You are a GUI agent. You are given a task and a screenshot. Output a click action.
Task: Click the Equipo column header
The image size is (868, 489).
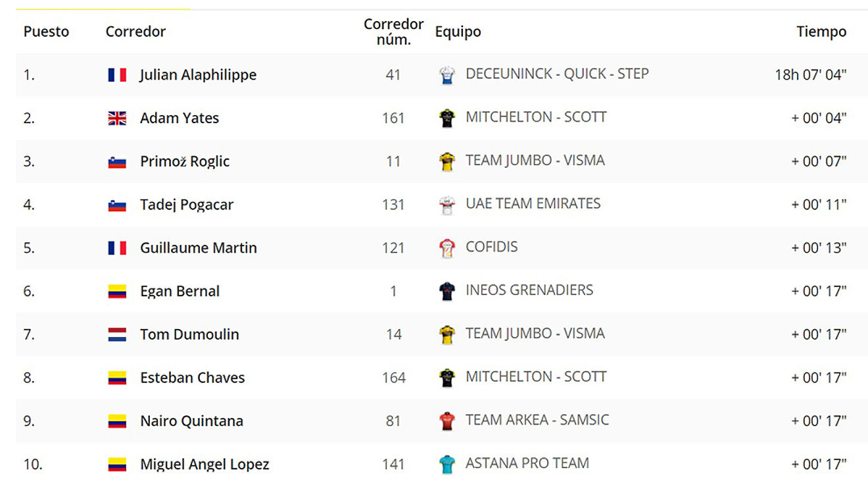[x=458, y=32]
